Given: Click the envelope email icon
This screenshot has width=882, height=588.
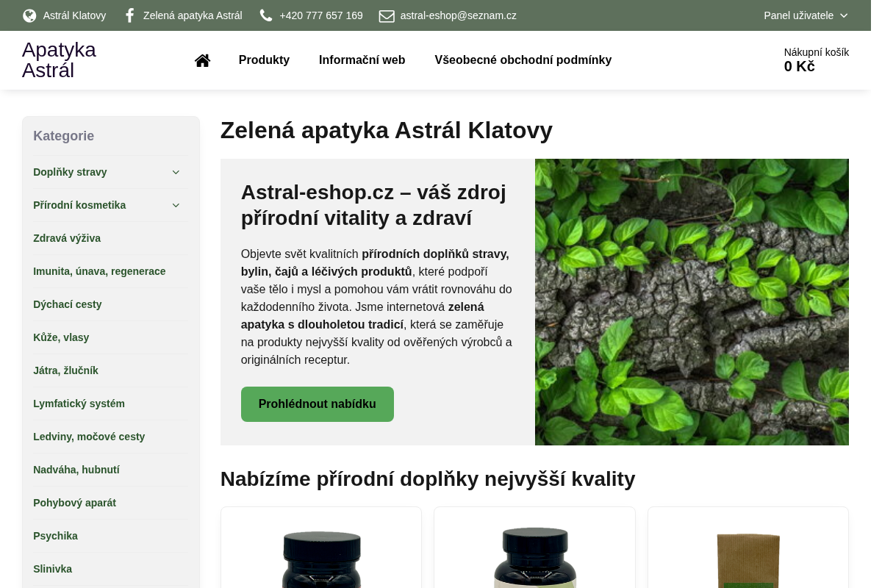Looking at the screenshot, I should click(387, 15).
